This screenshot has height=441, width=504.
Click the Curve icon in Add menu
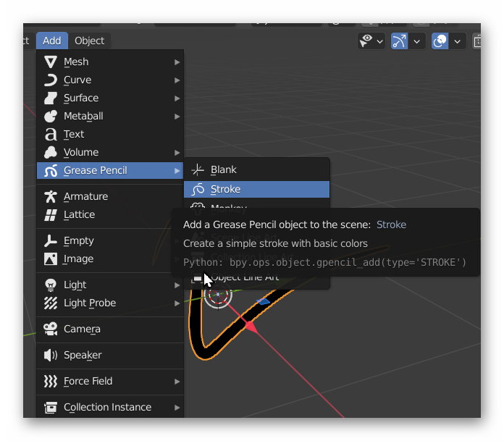point(51,80)
